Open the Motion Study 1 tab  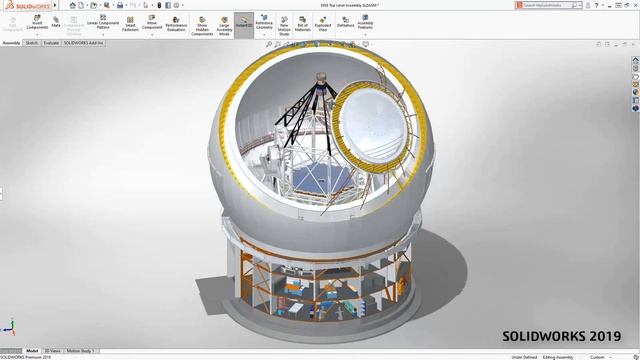coord(80,351)
